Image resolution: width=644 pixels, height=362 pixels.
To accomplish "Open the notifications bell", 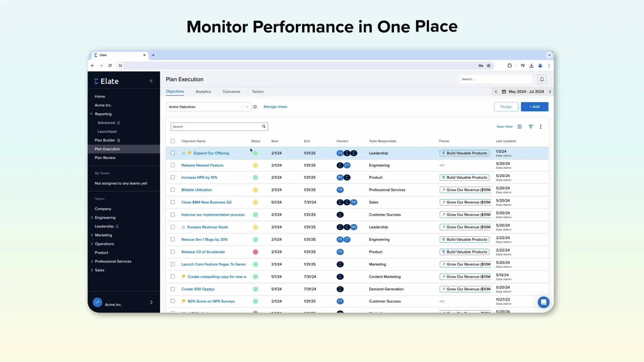I will click(542, 79).
